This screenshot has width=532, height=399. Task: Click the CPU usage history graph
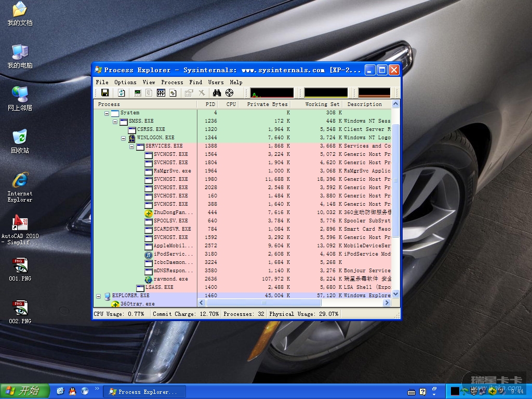(x=271, y=93)
